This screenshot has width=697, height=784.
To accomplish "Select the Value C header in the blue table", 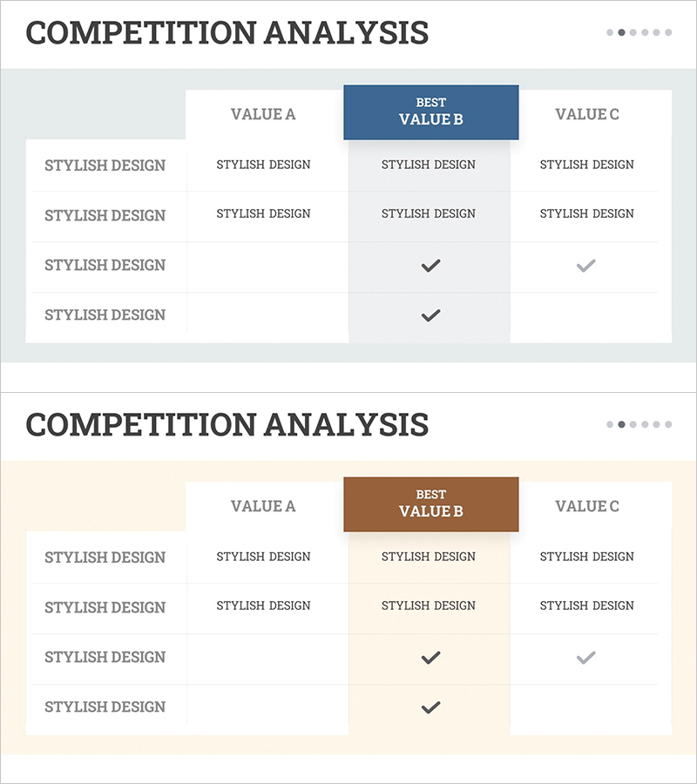I will tap(587, 114).
